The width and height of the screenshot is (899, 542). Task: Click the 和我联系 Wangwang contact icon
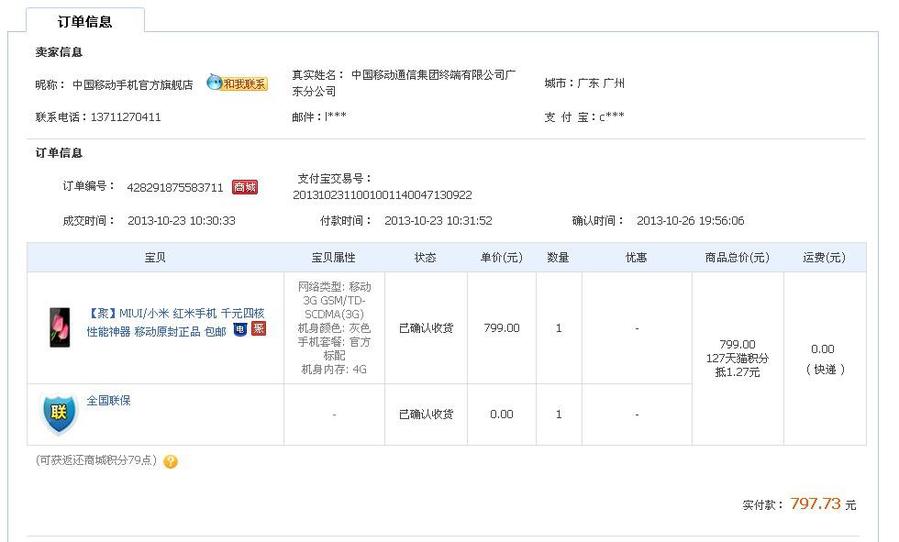(x=237, y=83)
